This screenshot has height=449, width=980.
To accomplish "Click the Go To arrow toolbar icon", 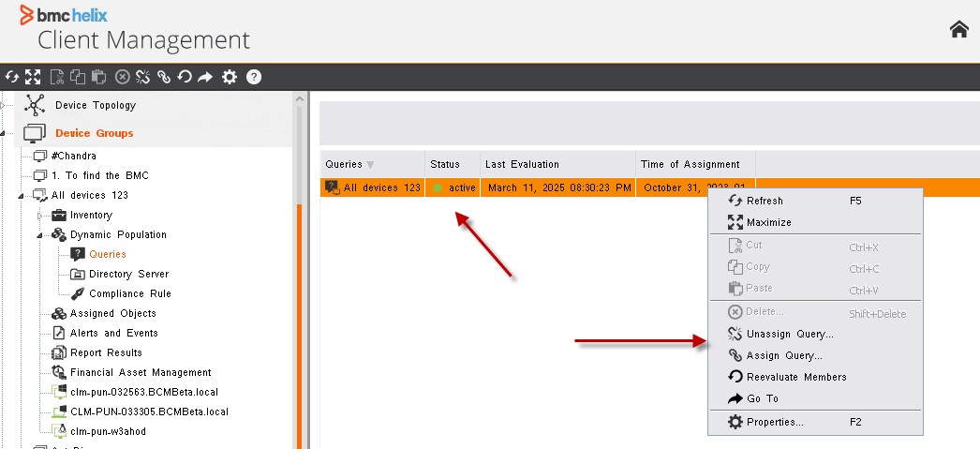I will click(x=205, y=77).
